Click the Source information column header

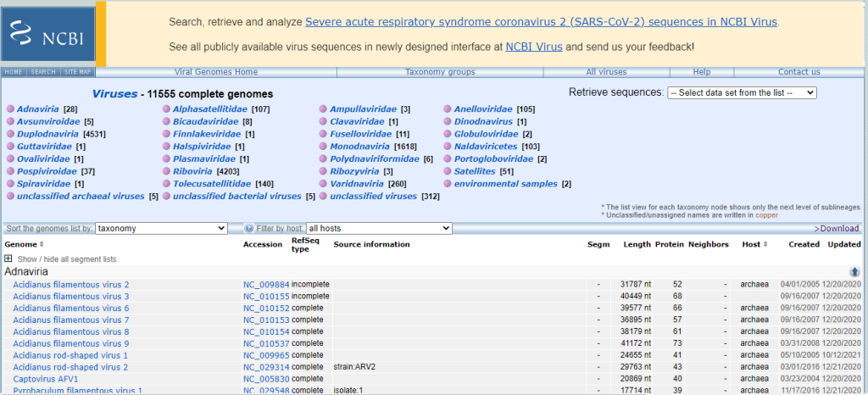(x=371, y=244)
